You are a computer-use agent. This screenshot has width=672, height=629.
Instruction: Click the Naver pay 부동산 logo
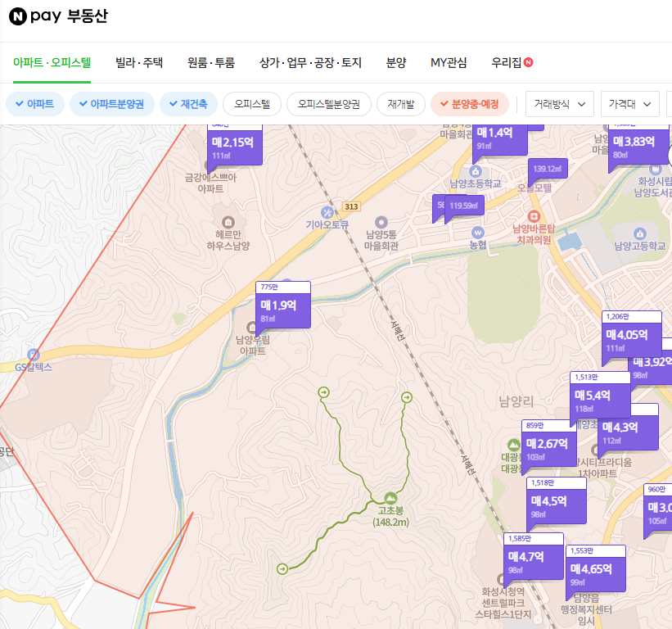58,16
